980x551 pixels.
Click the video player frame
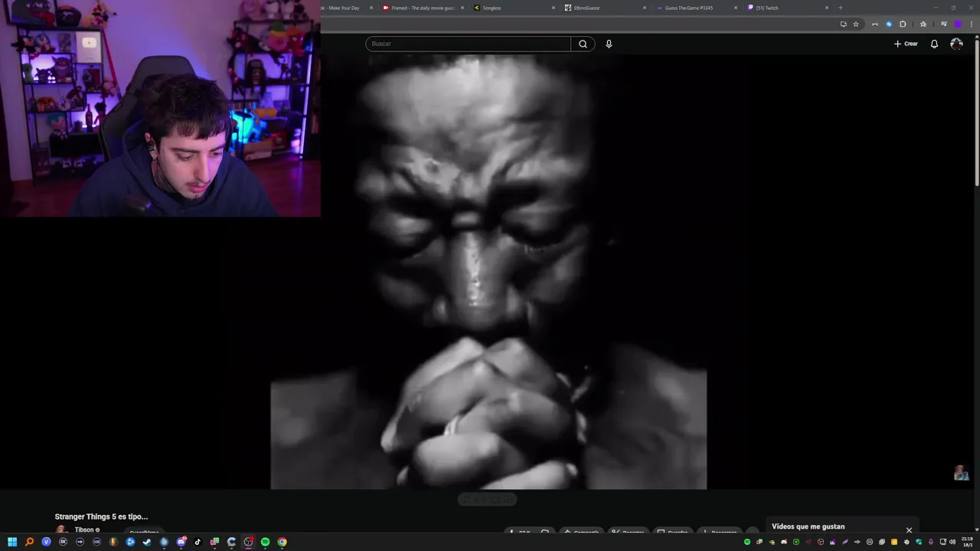coord(488,272)
